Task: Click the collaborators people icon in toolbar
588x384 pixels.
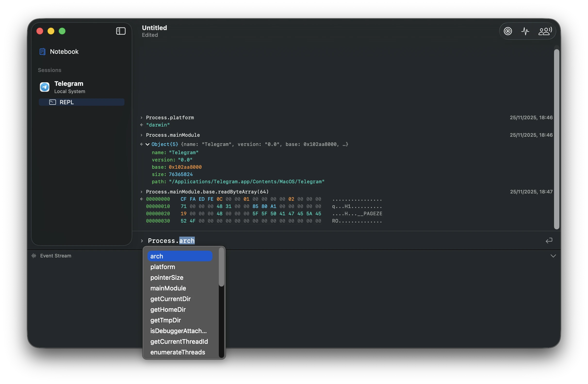Action: coord(545,31)
